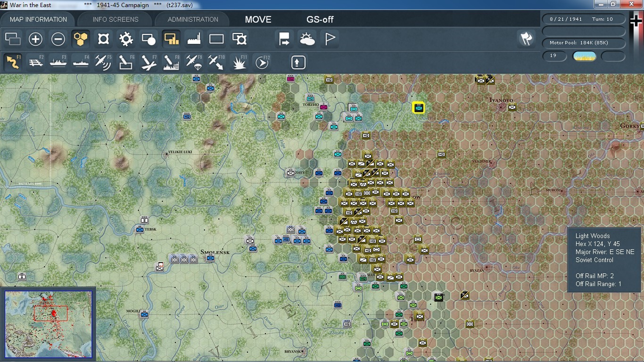Click the crossed white flags icon

[x=526, y=39]
